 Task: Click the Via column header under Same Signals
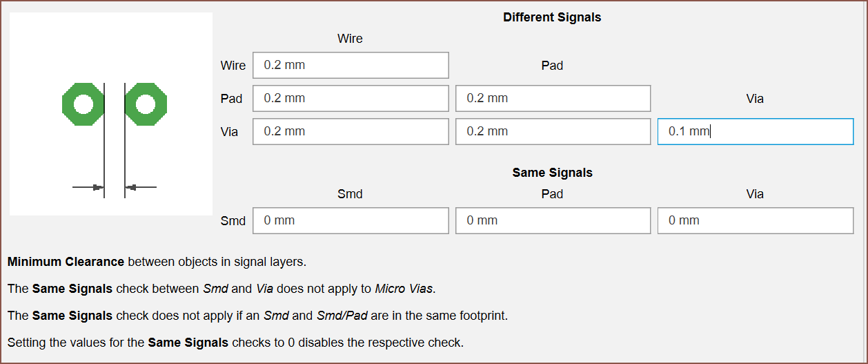click(755, 194)
